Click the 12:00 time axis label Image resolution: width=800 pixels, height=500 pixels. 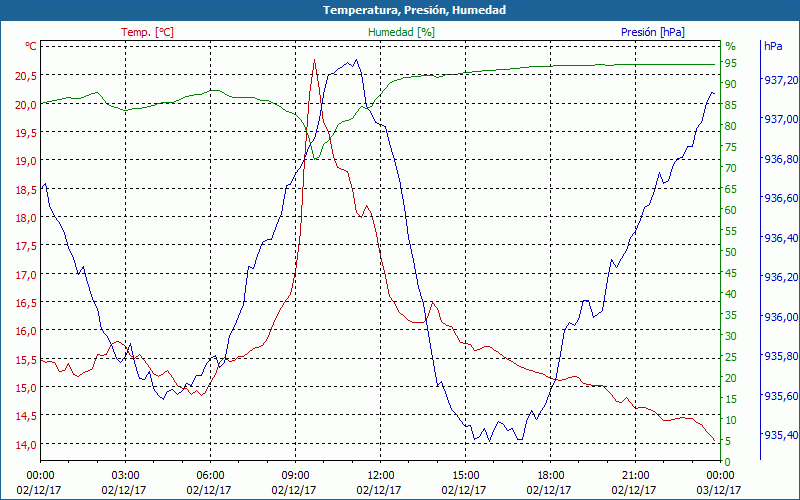381,476
